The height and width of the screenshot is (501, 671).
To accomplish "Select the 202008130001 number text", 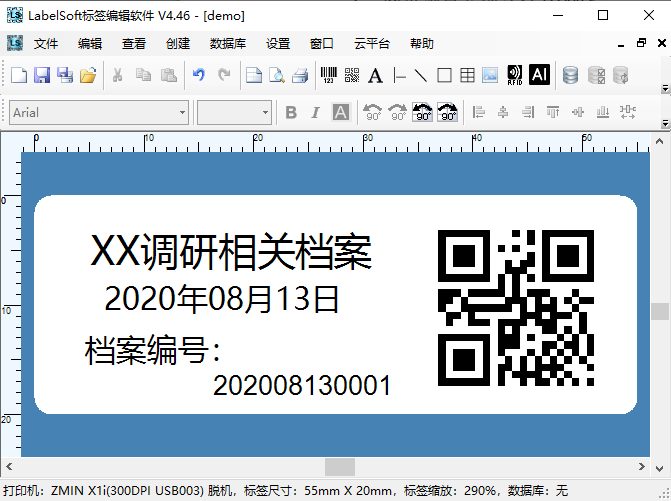I will (302, 385).
